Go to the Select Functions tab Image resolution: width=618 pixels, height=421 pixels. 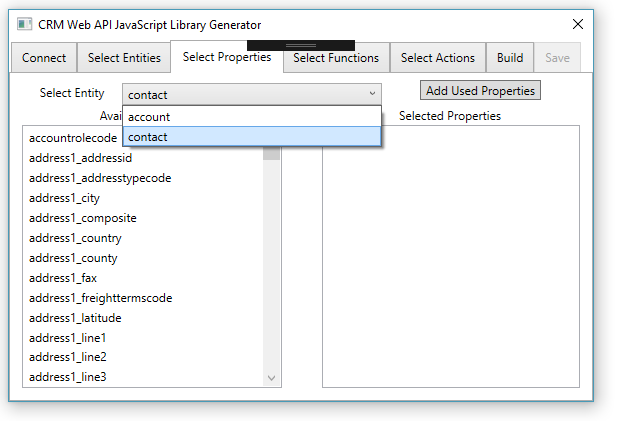336,58
